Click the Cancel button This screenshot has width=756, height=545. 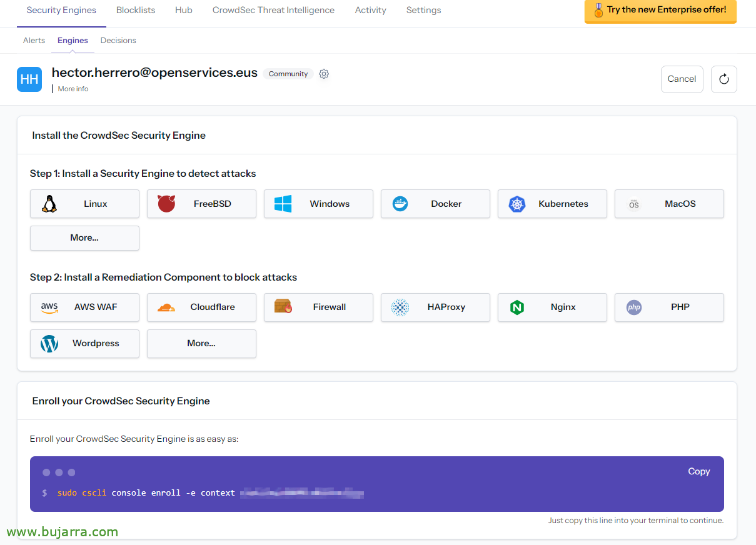682,79
